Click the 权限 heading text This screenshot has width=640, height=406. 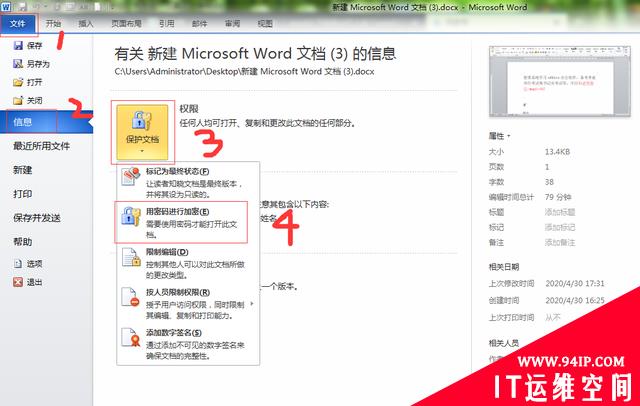189,109
